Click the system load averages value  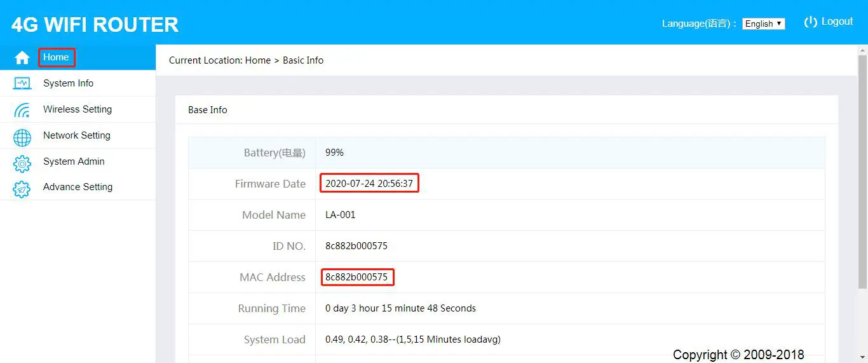click(413, 339)
